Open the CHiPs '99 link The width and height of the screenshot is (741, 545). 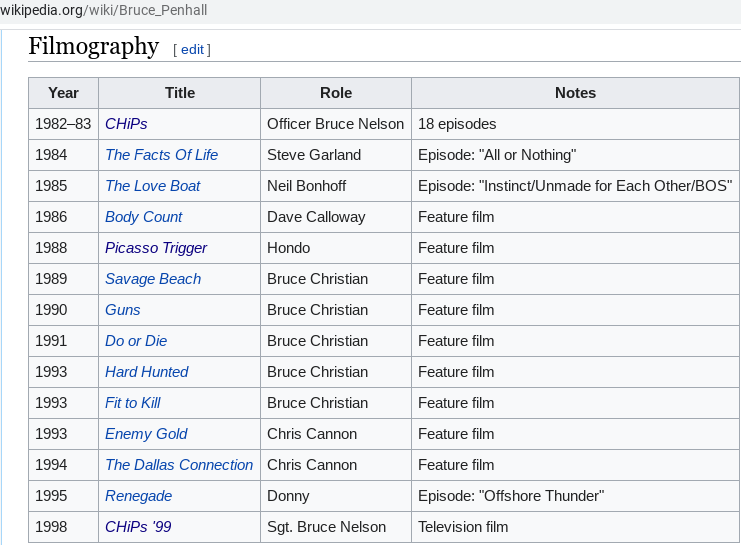click(138, 527)
